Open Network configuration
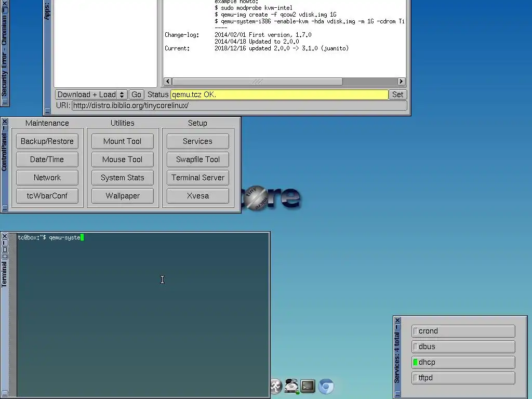 tap(47, 178)
